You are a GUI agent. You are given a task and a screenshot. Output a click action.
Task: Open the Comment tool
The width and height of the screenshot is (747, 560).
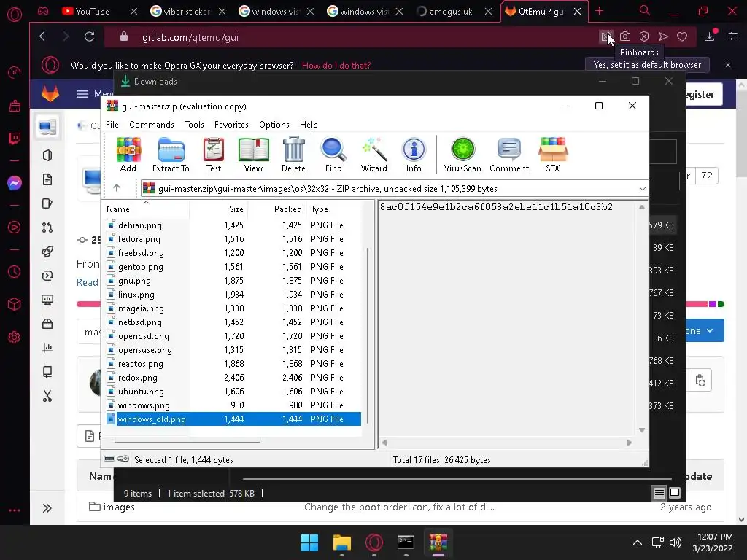coord(509,155)
